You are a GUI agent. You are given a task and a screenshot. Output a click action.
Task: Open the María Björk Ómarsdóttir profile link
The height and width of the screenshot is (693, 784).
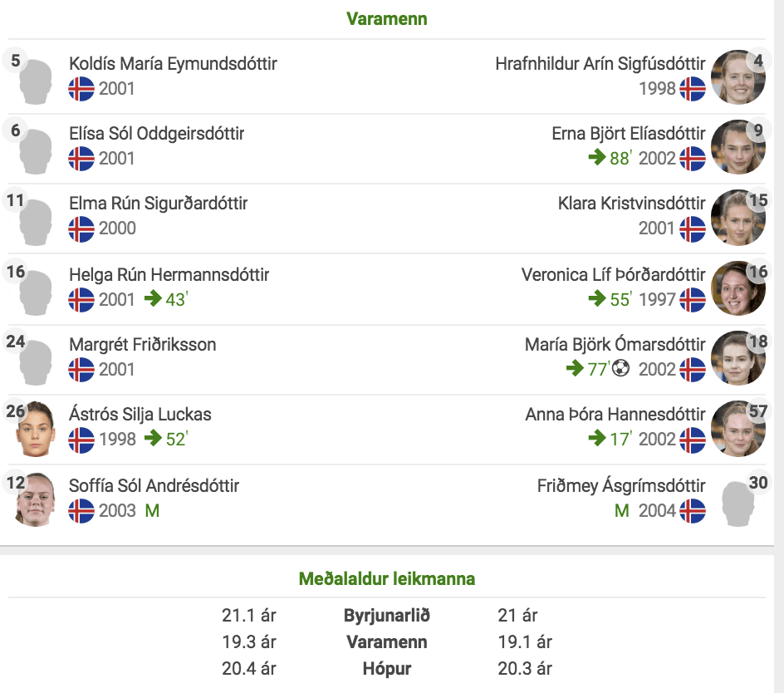click(x=615, y=344)
